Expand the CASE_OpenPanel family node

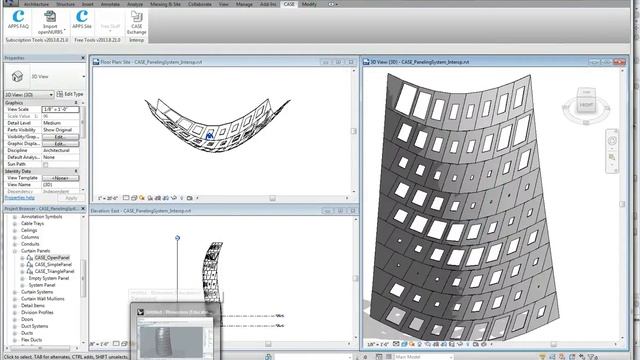[22, 258]
